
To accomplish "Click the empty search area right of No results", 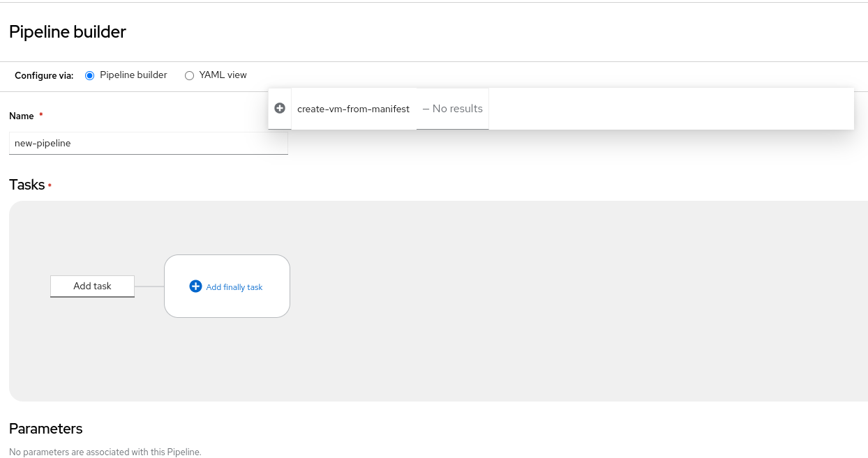I will tap(670, 109).
